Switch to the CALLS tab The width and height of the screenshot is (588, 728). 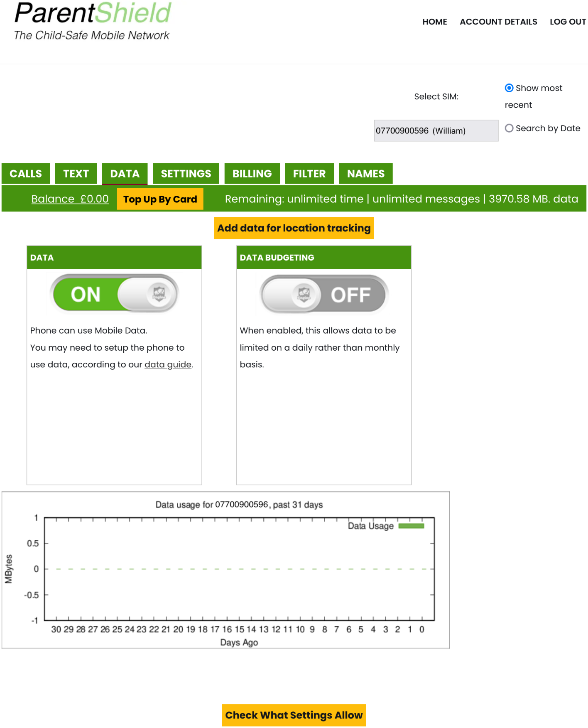[x=26, y=174]
